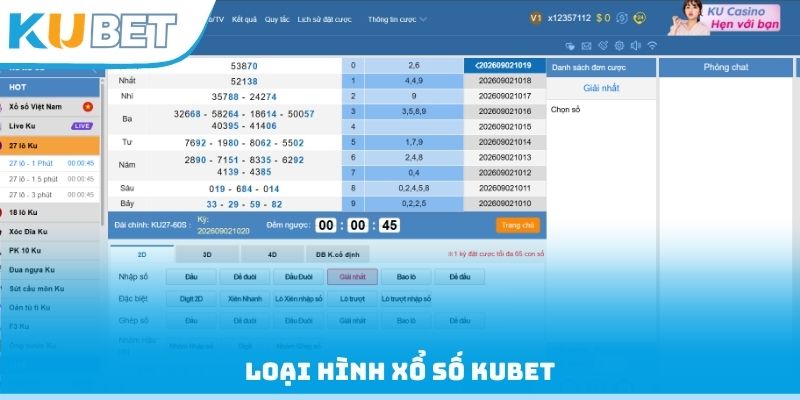Image resolution: width=800 pixels, height=400 pixels.
Task: Switch to the 2D tab
Action: coord(142,254)
